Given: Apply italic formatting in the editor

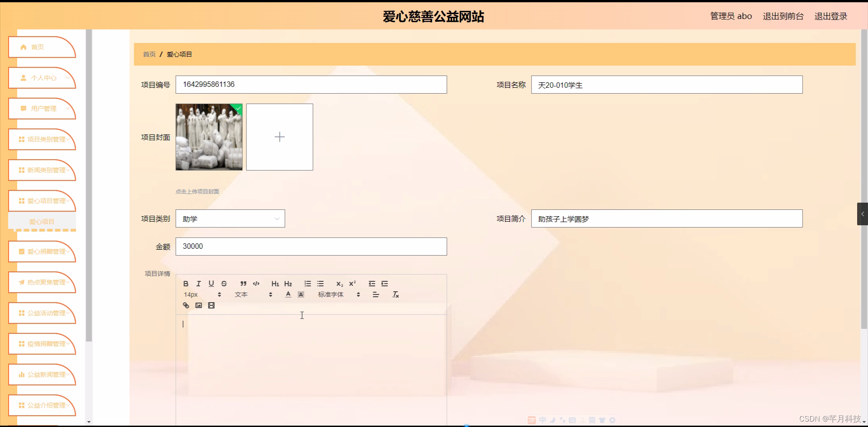Looking at the screenshot, I should pos(198,284).
